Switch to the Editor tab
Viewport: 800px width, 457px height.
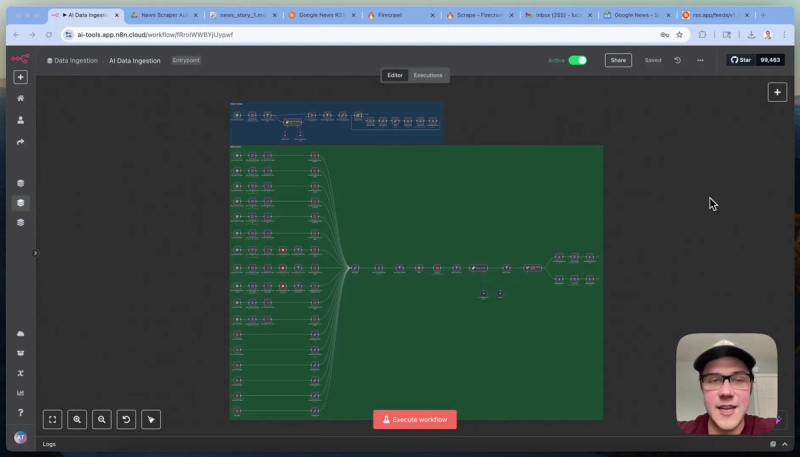click(x=395, y=75)
